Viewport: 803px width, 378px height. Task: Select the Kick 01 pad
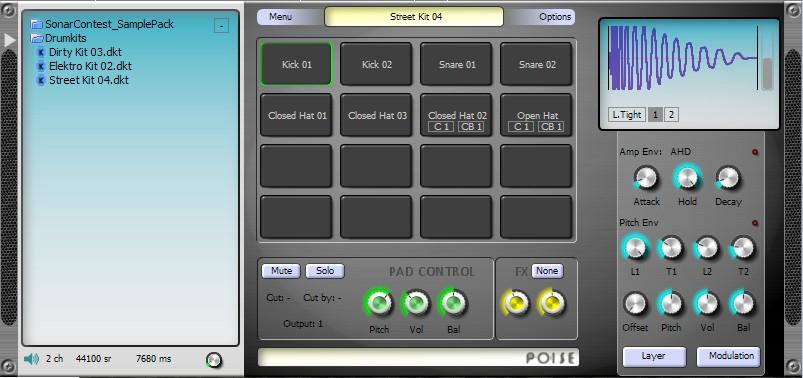297,64
